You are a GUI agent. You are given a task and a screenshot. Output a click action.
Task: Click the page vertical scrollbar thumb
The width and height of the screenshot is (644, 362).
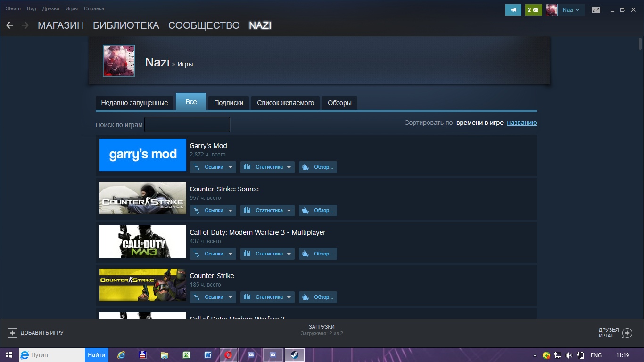click(x=640, y=44)
